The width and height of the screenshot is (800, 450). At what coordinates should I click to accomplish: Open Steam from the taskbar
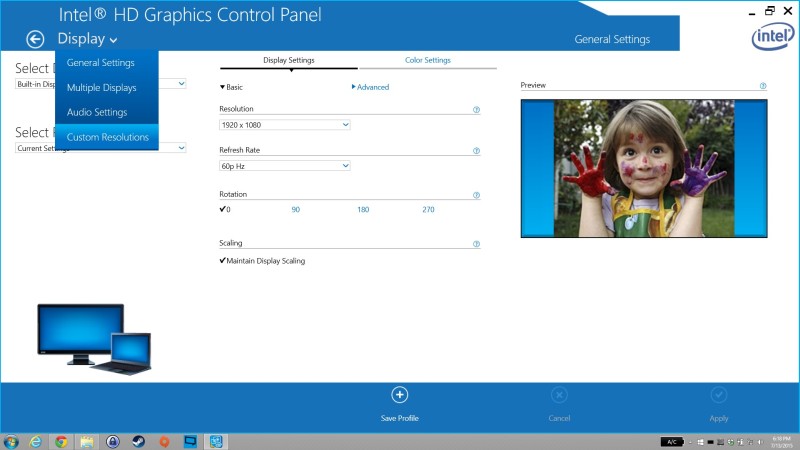(138, 442)
